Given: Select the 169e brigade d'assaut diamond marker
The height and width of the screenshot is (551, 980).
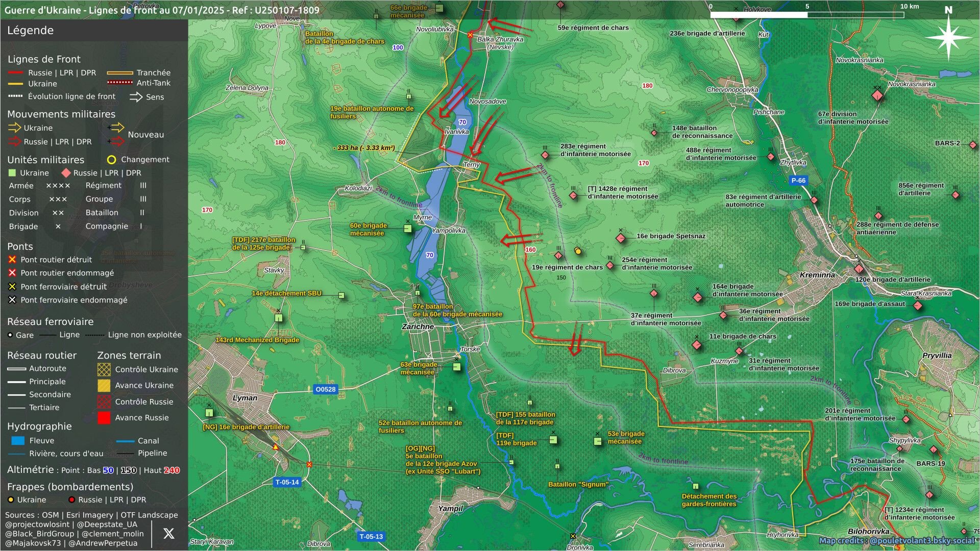Looking at the screenshot, I should 918,306.
